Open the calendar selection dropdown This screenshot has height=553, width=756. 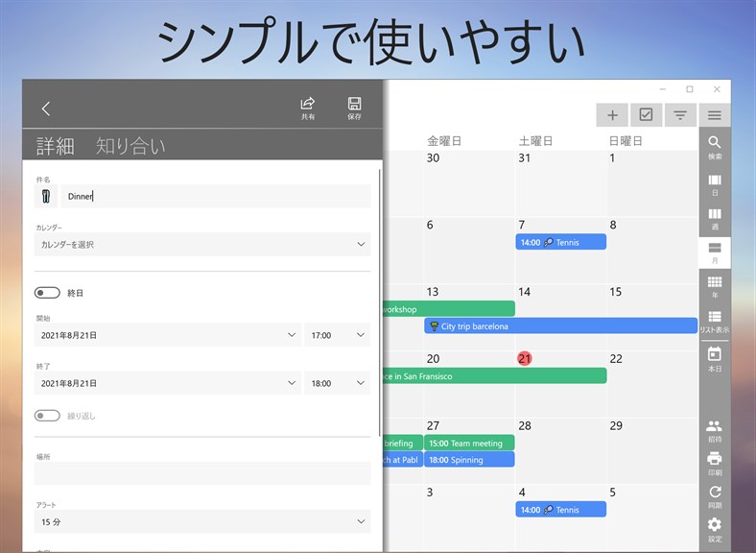click(202, 244)
